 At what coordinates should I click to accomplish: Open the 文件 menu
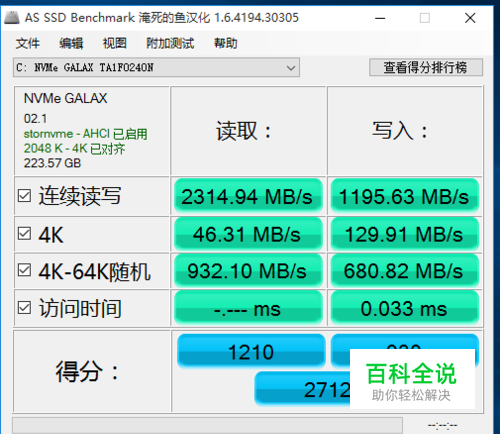[x=28, y=43]
